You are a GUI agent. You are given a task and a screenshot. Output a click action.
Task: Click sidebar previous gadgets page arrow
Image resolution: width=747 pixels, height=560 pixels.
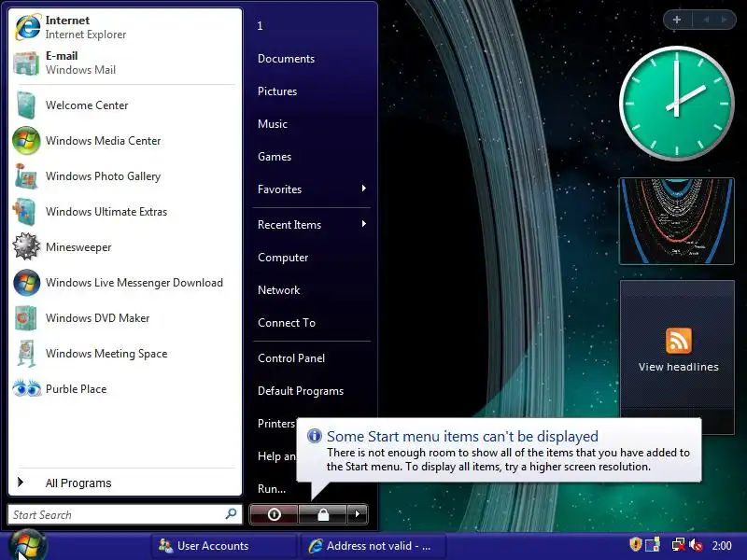[706, 20]
